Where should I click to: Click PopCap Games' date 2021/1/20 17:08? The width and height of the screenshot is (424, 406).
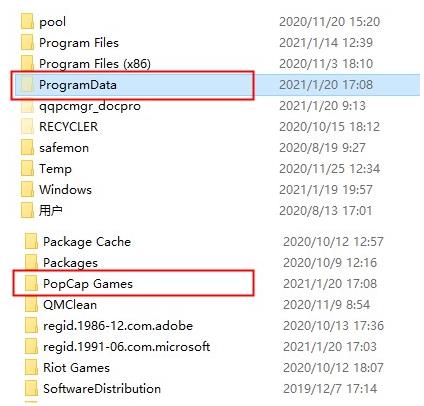click(x=330, y=284)
